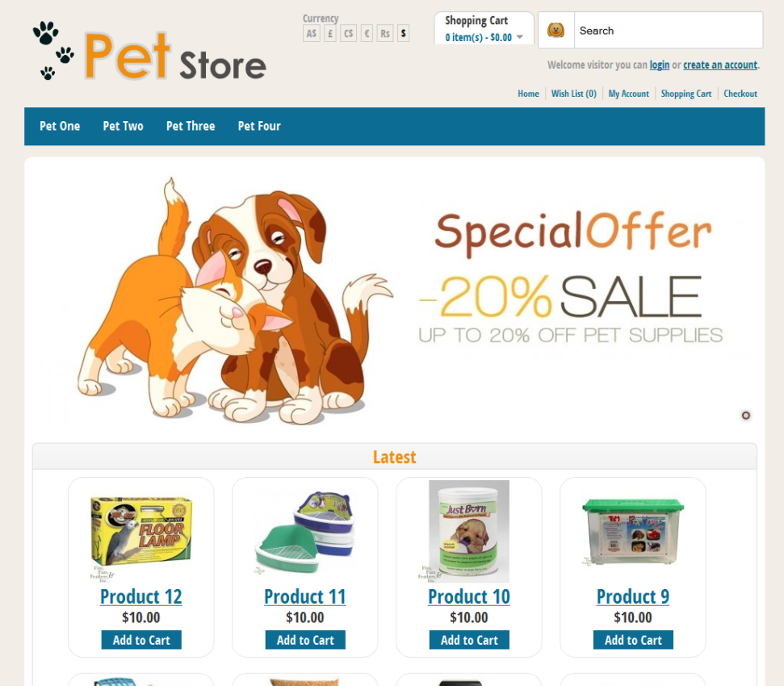Viewport: 784px width, 686px height.
Task: Click the Pet Store paw logo
Action: [149, 51]
